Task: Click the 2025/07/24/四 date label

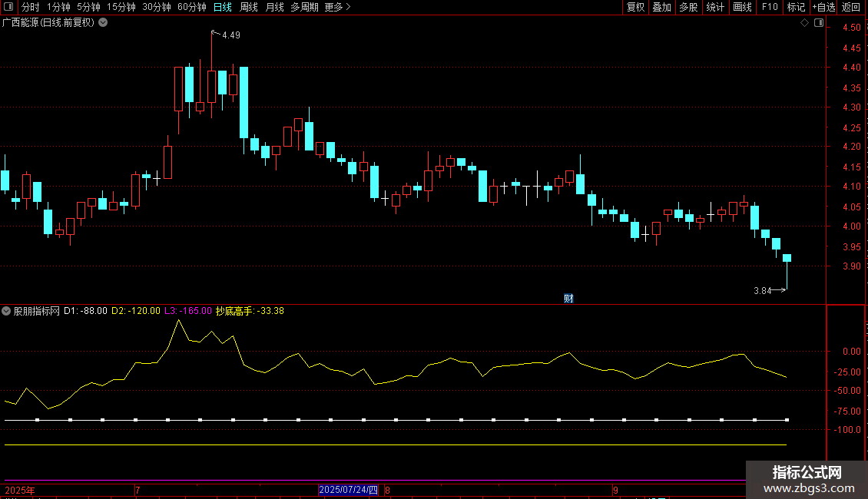Action: point(348,490)
